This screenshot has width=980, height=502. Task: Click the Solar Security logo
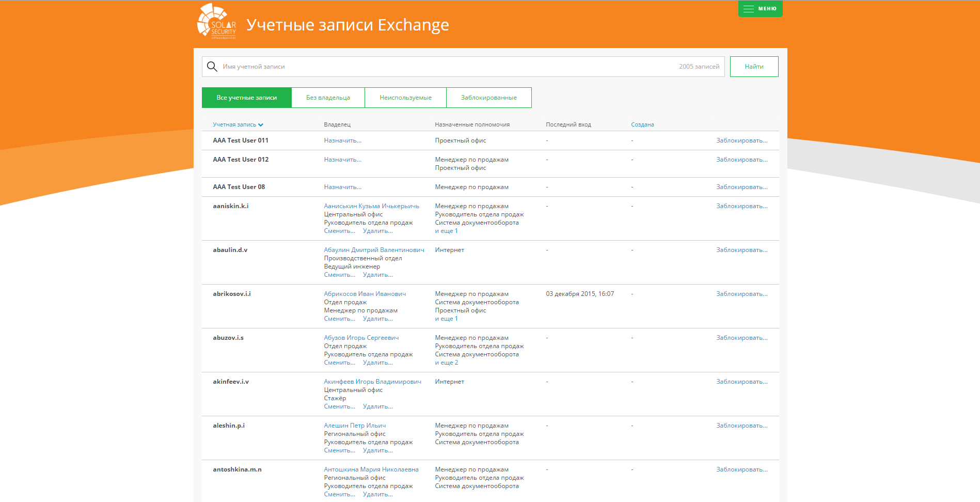[x=217, y=22]
